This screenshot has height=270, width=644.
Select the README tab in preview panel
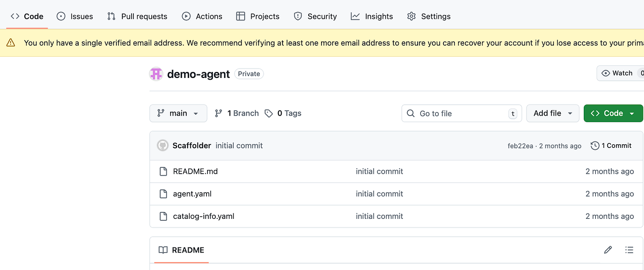pos(181,250)
